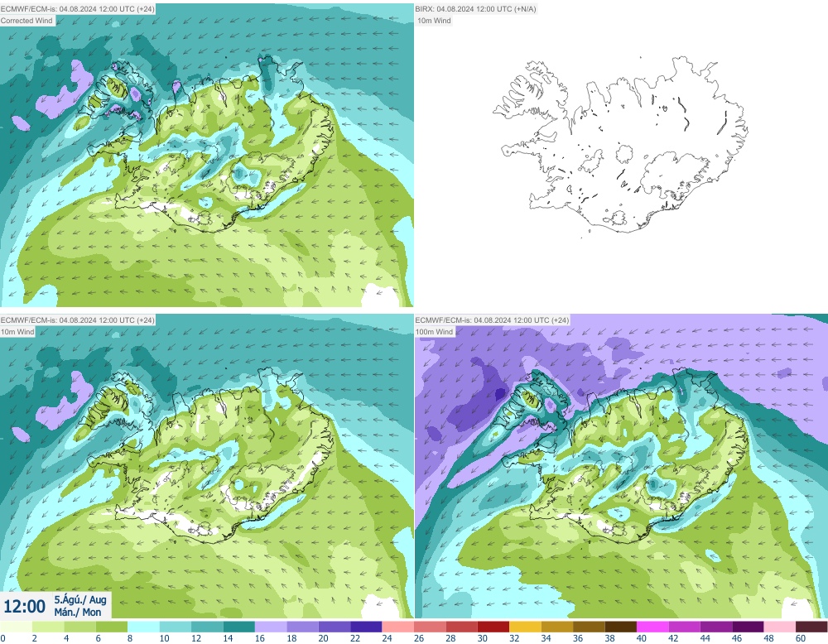The image size is (828, 644).
Task: Pick the green 4–6 legend swatch
Action: click(x=79, y=627)
